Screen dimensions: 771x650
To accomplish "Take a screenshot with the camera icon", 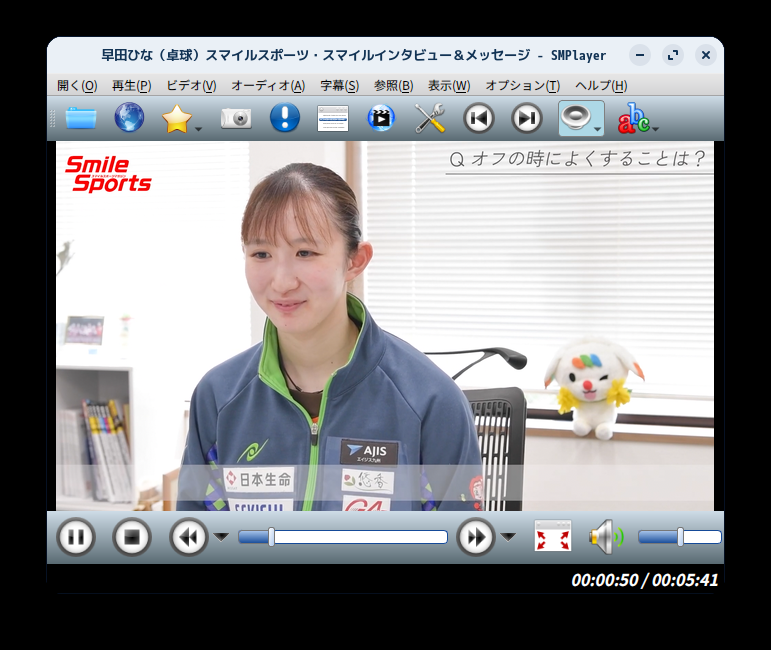I will (236, 118).
